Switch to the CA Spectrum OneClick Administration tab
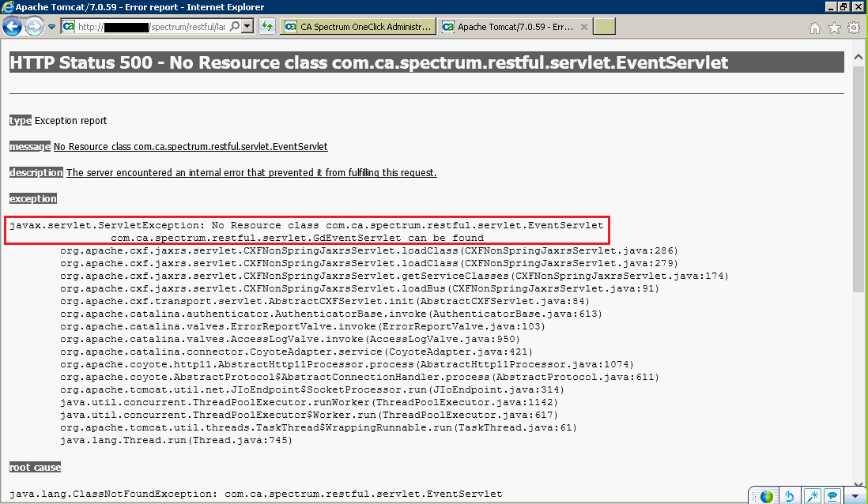 [x=358, y=27]
